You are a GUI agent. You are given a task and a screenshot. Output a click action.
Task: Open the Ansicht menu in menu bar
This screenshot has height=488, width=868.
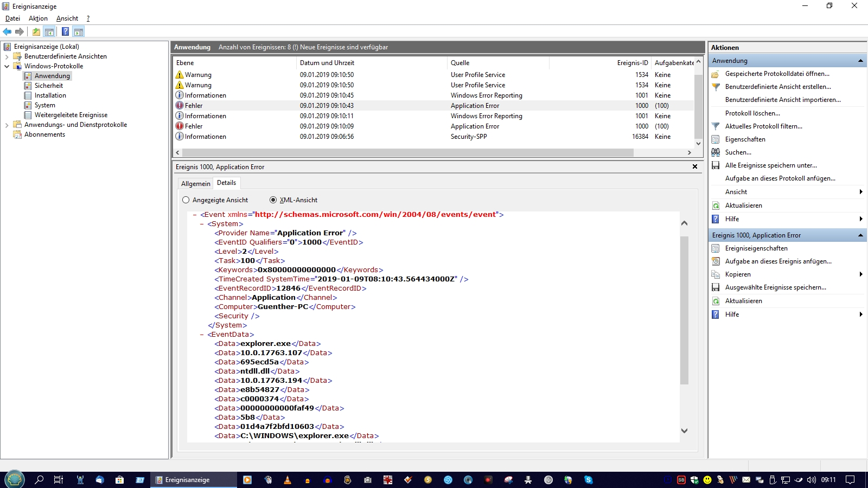(x=67, y=18)
